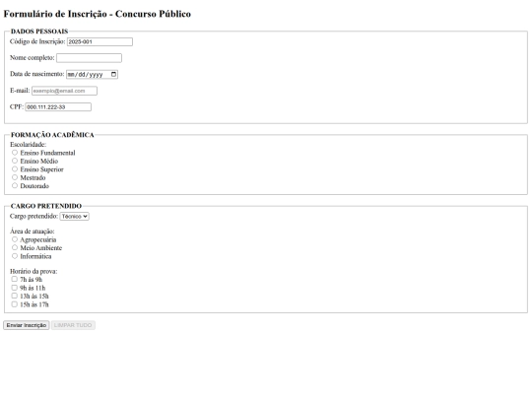This screenshot has width=532, height=399.
Task: Select the Ensino Superior radio button
Action: 15,169
